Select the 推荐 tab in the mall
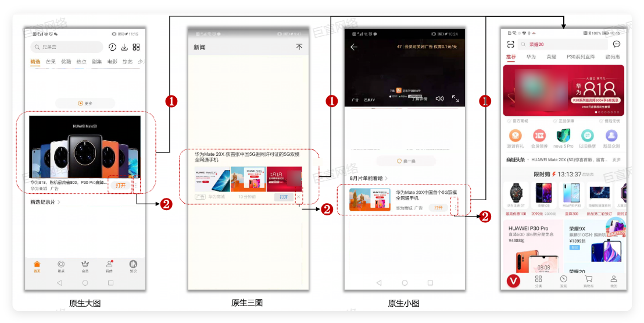644x323 pixels. [511, 57]
